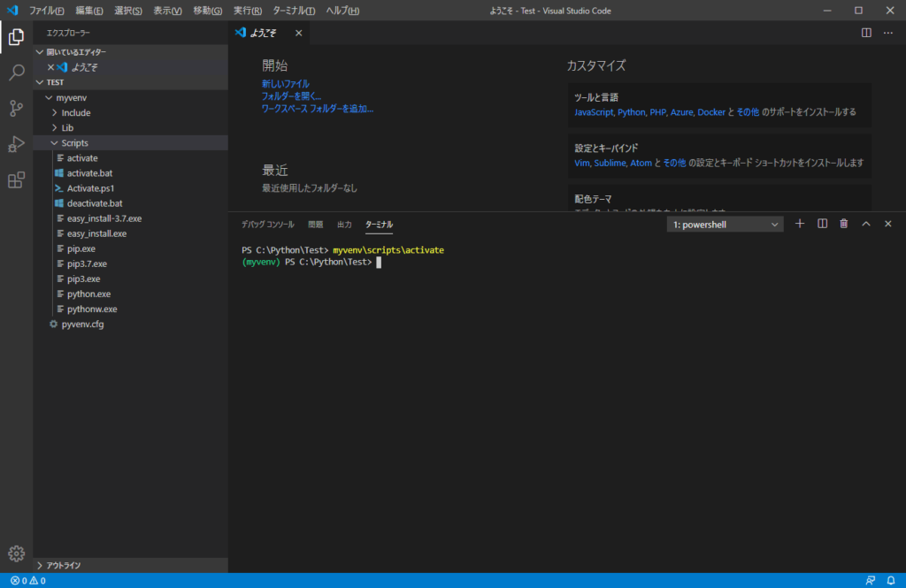Open the Extensions view icon
This screenshot has height=588, width=906.
click(15, 179)
